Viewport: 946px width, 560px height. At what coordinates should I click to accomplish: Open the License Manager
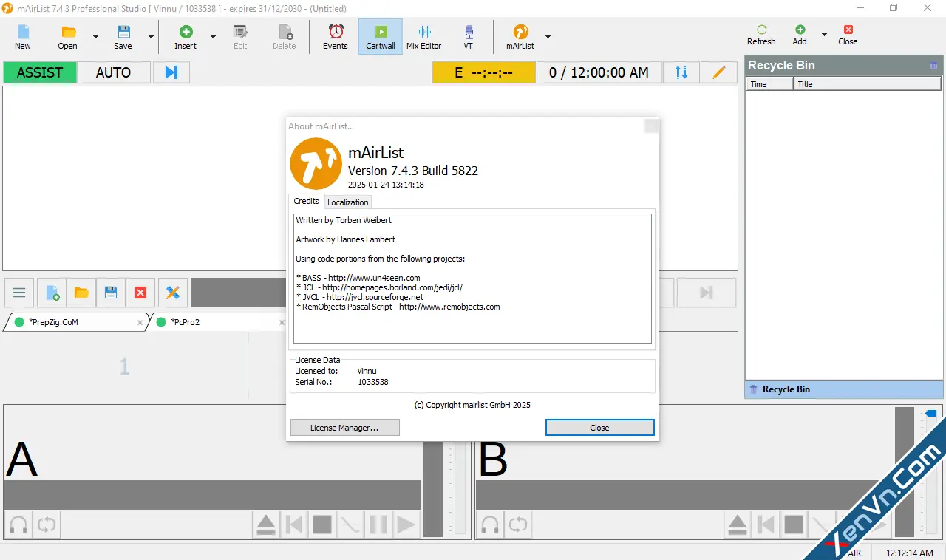point(344,428)
